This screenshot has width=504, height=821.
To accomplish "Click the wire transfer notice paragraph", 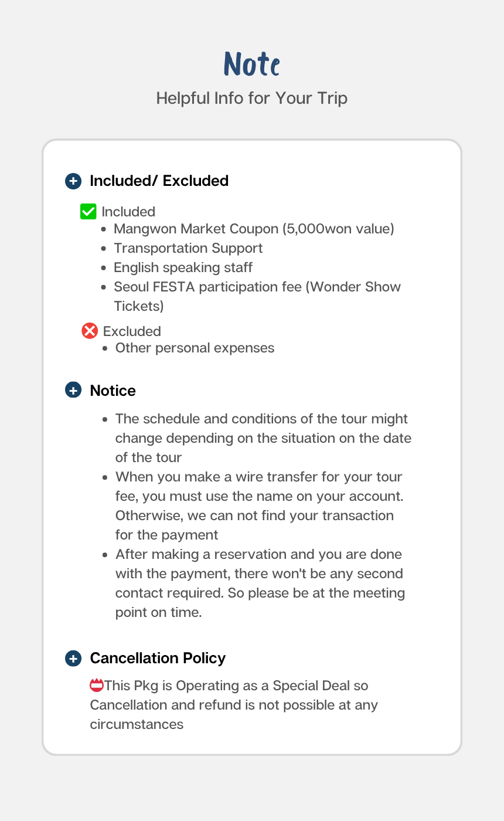I will 260,506.
